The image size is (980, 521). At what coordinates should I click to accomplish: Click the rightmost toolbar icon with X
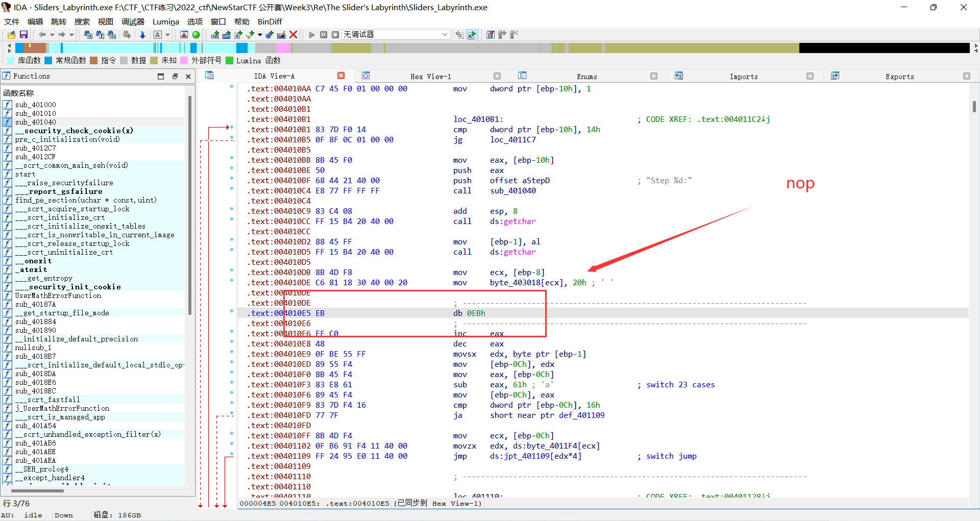pyautogui.click(x=514, y=35)
